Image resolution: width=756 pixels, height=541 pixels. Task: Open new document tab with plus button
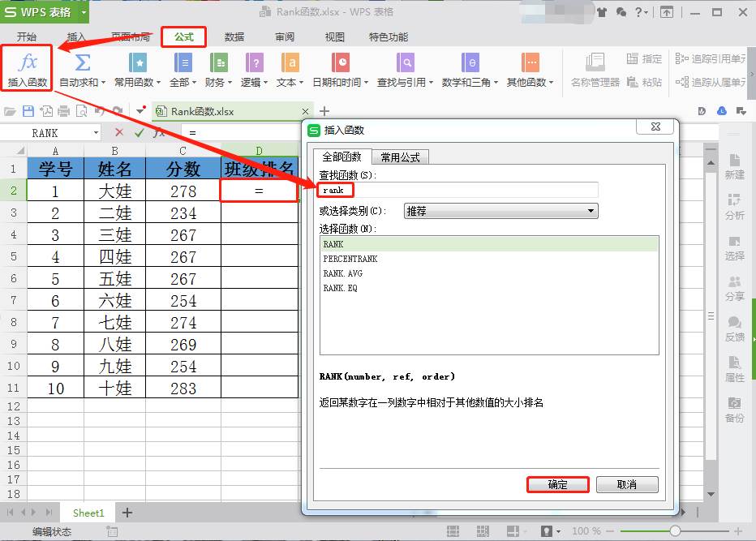click(324, 111)
